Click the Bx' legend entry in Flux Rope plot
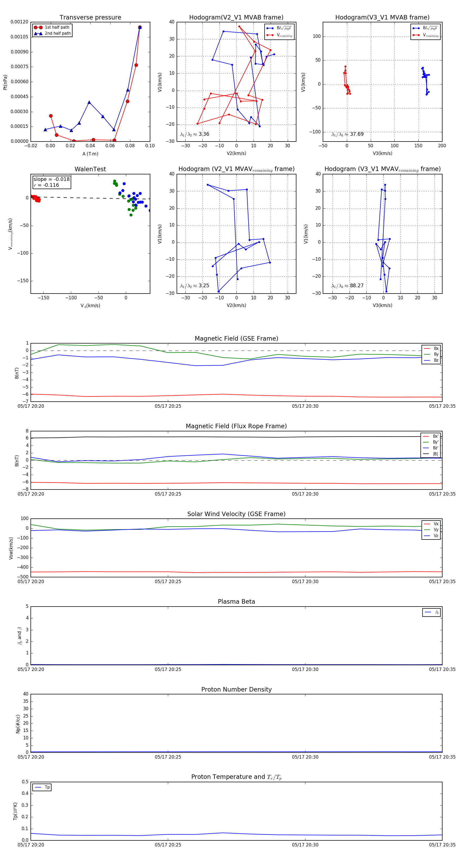473x868 pixels. pyautogui.click(x=431, y=436)
